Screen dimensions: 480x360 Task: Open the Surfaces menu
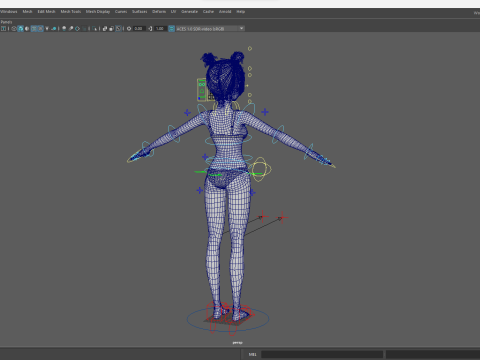(x=139, y=12)
